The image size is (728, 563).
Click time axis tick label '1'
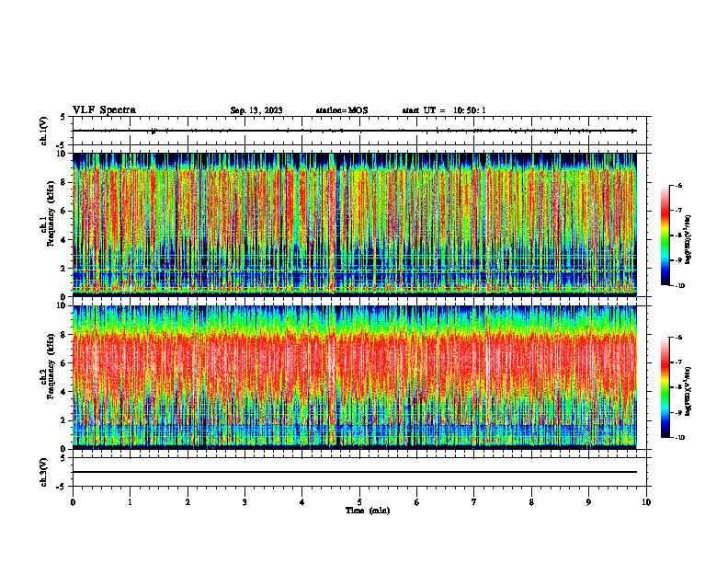tap(130, 502)
